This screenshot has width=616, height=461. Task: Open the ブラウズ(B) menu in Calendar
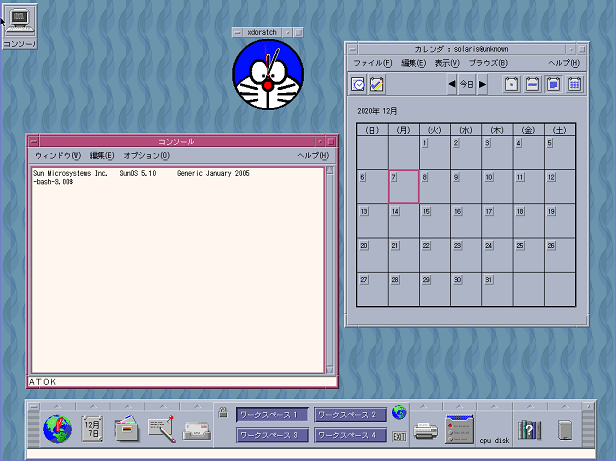488,63
